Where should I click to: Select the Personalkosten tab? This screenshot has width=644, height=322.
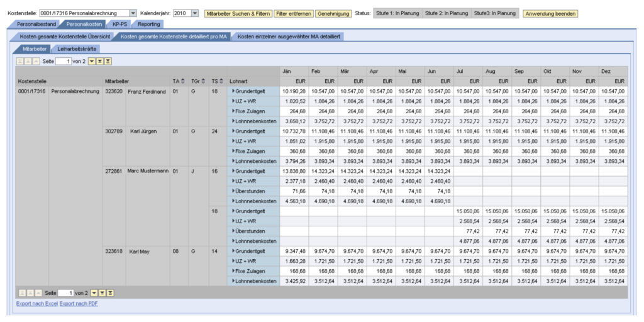[84, 25]
